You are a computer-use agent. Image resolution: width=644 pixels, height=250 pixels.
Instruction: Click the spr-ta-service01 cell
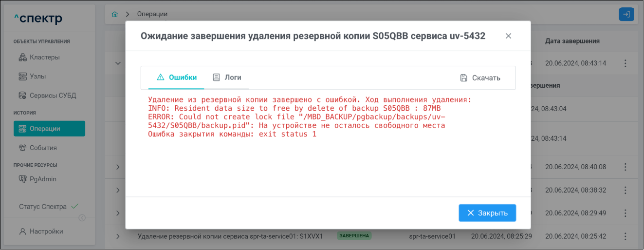(x=433, y=236)
